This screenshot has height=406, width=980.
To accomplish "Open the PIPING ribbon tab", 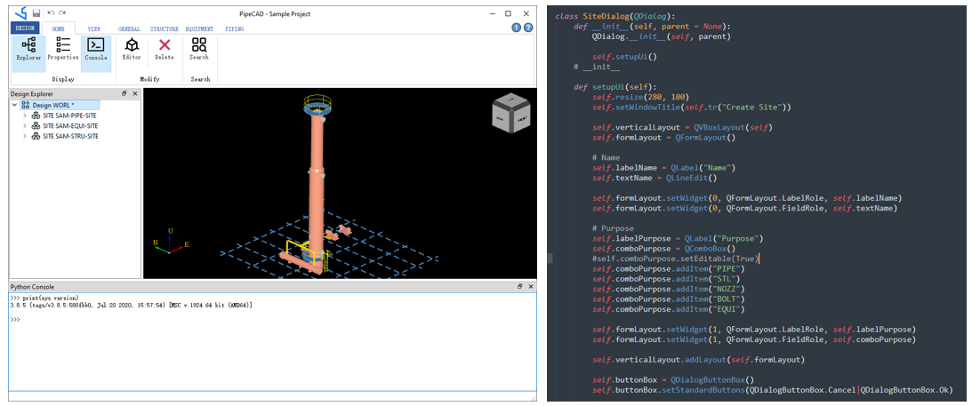I will 235,28.
